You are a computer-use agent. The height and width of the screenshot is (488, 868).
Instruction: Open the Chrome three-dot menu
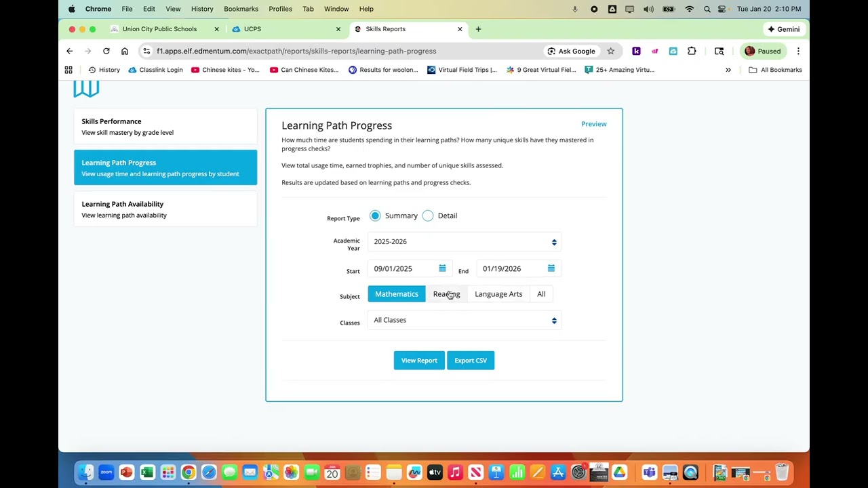click(x=798, y=51)
